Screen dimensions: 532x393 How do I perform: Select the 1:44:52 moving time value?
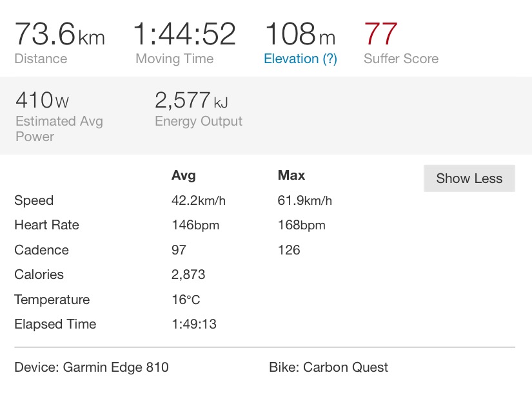pos(184,34)
